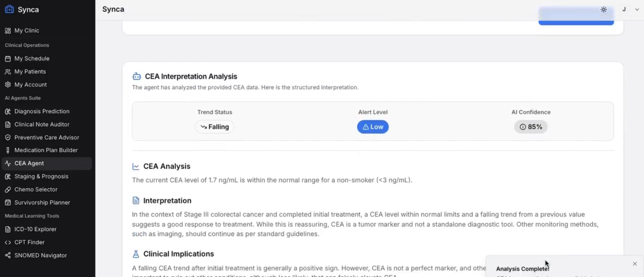Screen dimensions: 644x277
Task: Toggle the light/dark theme sun button
Action: [603, 9]
